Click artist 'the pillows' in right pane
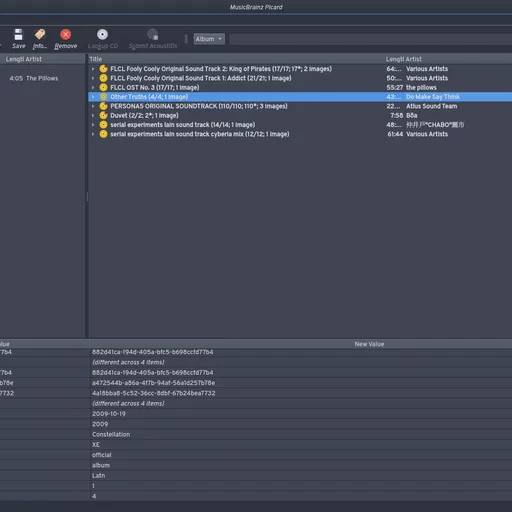This screenshot has height=512, width=512. coord(421,88)
